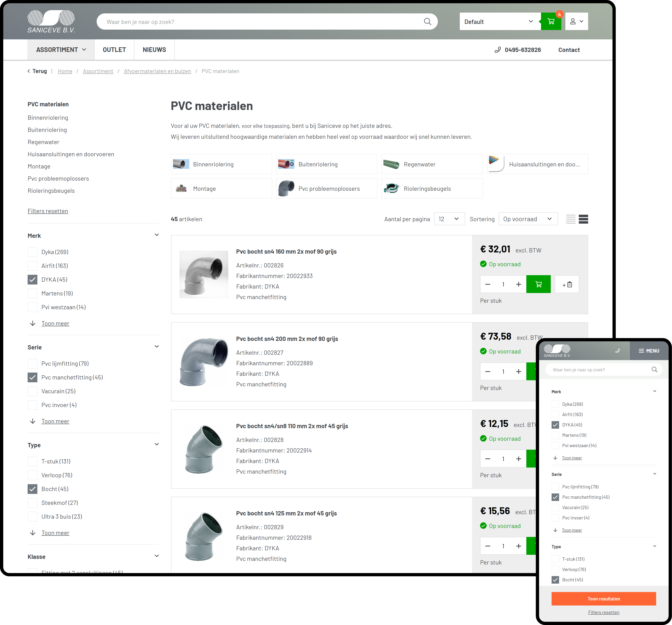This screenshot has height=625, width=672.
Task: Open the Sortering dropdown Op voorraad
Action: pos(528,219)
